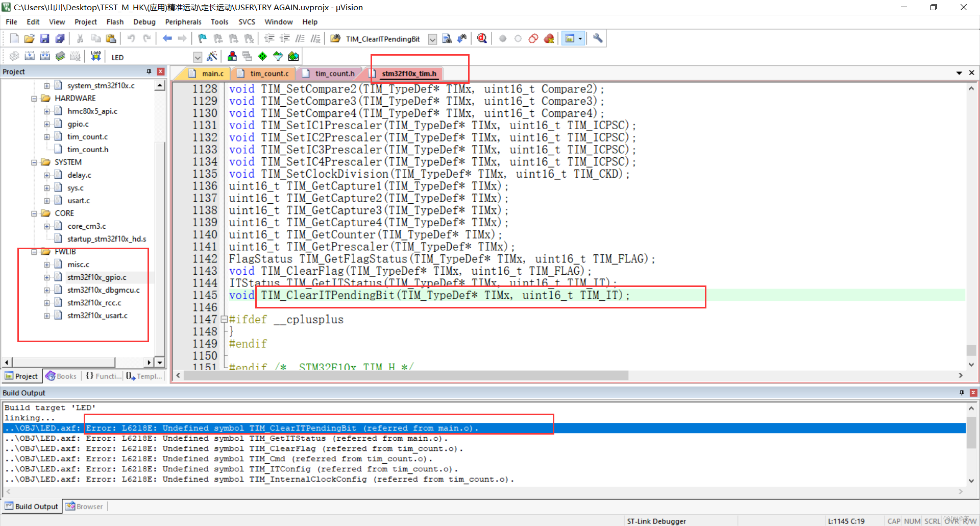Click the Rebuild all target files icon
Viewport: 980px width, 526px height.
click(x=45, y=56)
